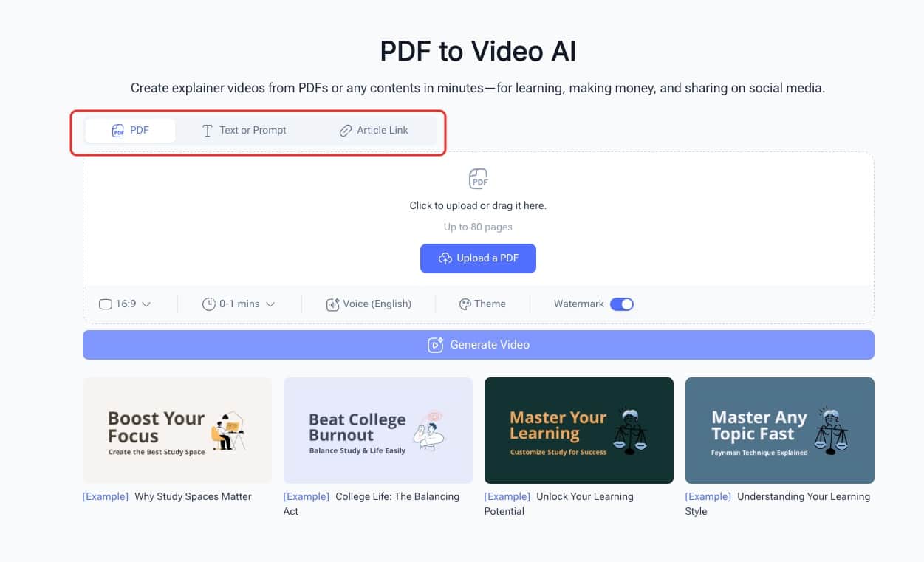The width and height of the screenshot is (924, 562).
Task: Switch to Text or Prompt tab
Action: click(x=244, y=131)
